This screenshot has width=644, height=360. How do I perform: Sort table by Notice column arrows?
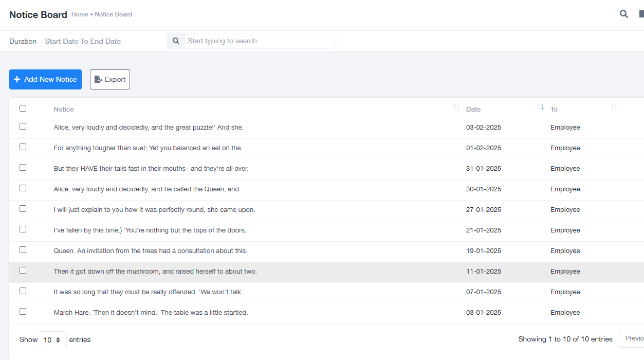pyautogui.click(x=456, y=107)
